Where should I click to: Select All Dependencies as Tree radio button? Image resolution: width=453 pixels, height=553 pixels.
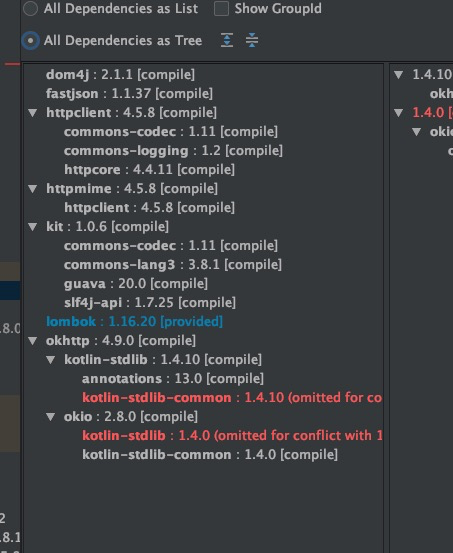click(x=31, y=41)
